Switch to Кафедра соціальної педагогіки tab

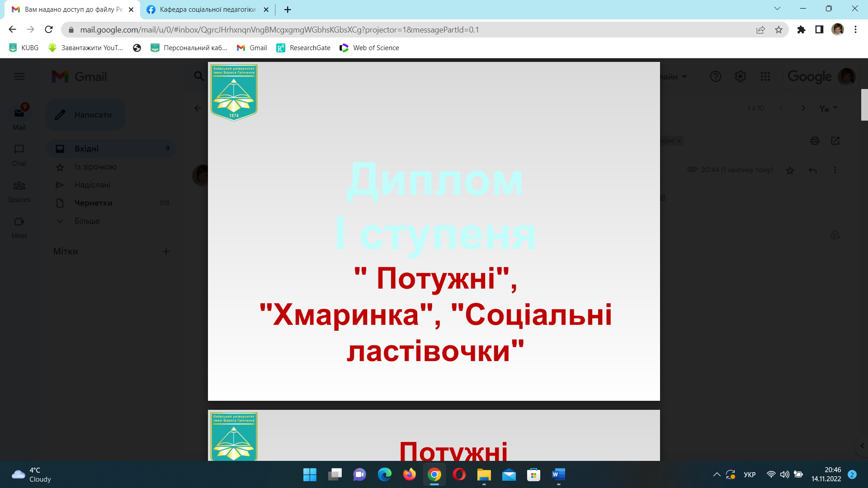point(208,9)
